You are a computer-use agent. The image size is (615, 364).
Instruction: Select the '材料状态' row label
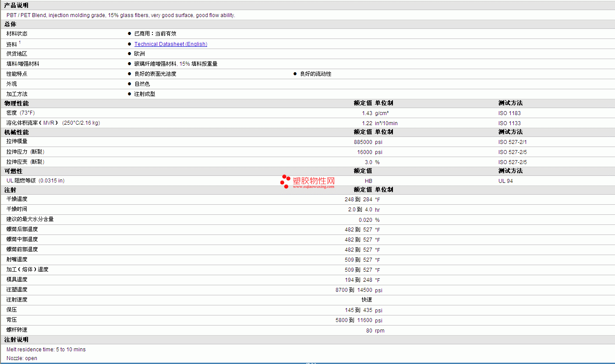17,34
